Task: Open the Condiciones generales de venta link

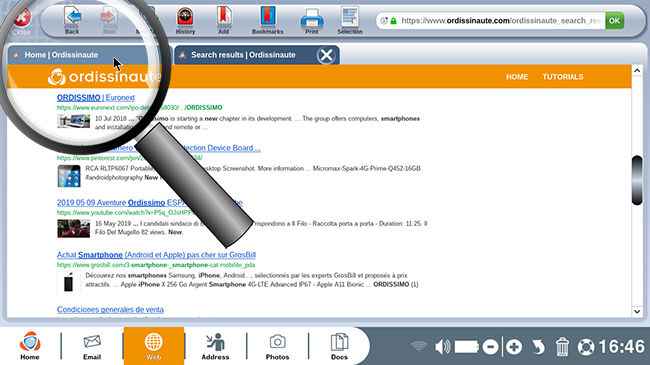Action: [110, 309]
